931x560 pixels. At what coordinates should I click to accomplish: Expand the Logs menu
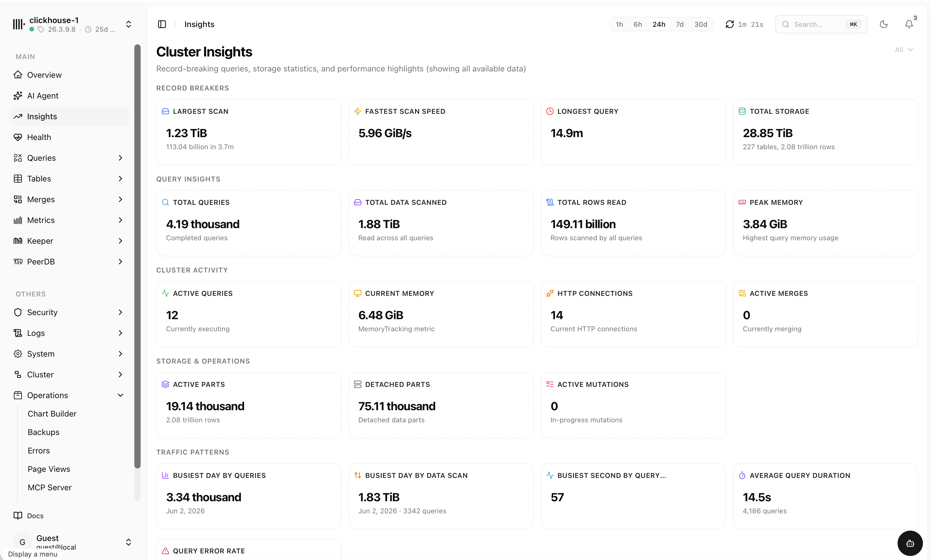point(69,333)
